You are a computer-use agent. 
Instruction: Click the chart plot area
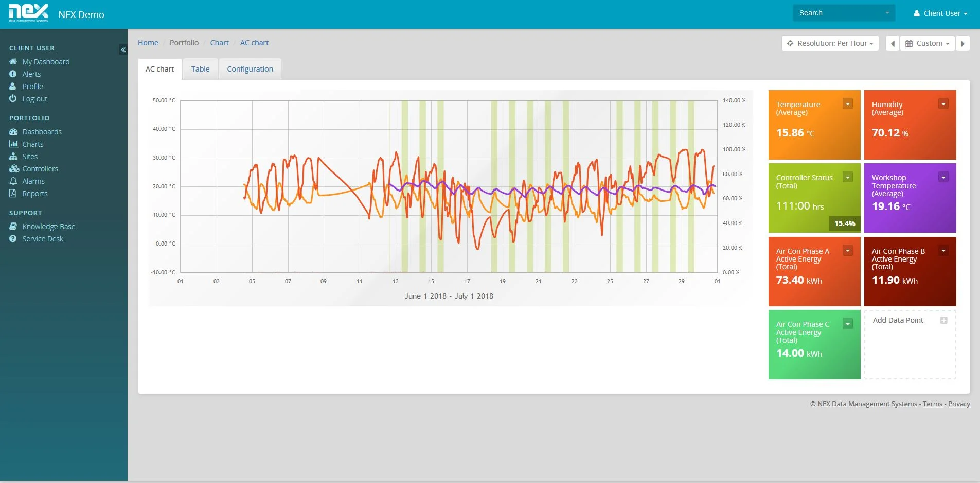click(449, 186)
